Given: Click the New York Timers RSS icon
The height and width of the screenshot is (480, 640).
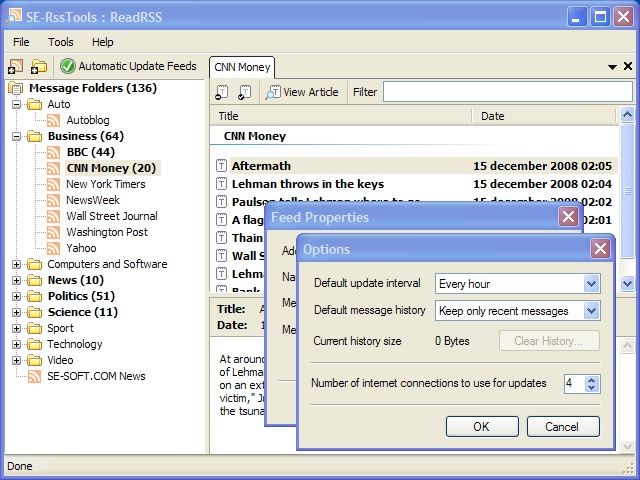Looking at the screenshot, I should coord(53,184).
